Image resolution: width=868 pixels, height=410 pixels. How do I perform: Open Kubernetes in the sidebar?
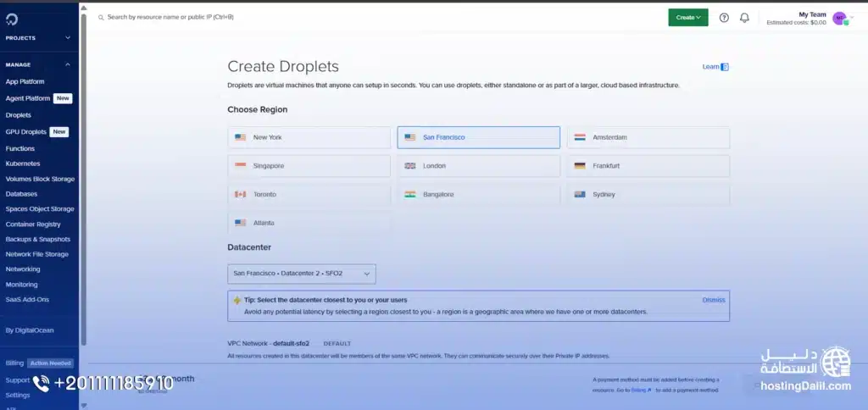23,163
